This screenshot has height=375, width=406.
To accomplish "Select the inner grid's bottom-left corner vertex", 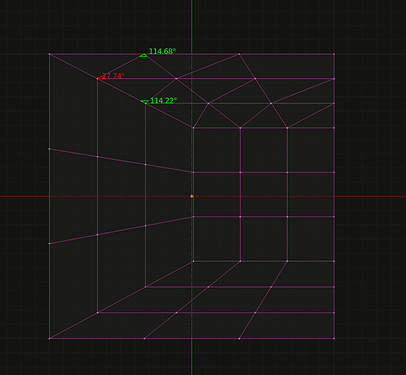I will [x=193, y=261].
